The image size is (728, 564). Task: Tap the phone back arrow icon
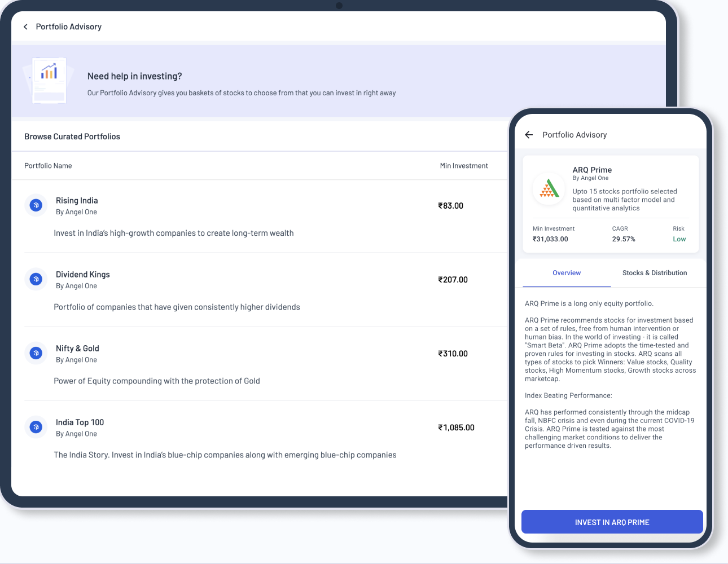click(x=529, y=135)
